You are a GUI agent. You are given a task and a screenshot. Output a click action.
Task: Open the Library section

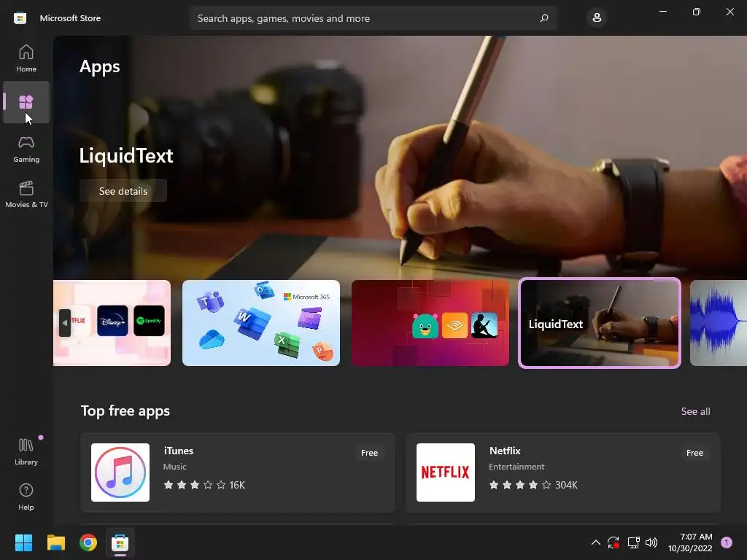pos(26,452)
